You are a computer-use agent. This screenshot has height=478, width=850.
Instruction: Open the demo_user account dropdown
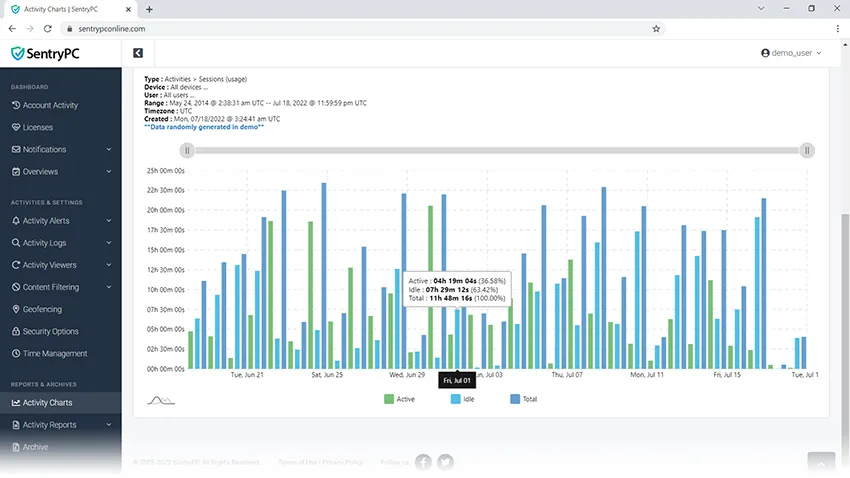[791, 53]
